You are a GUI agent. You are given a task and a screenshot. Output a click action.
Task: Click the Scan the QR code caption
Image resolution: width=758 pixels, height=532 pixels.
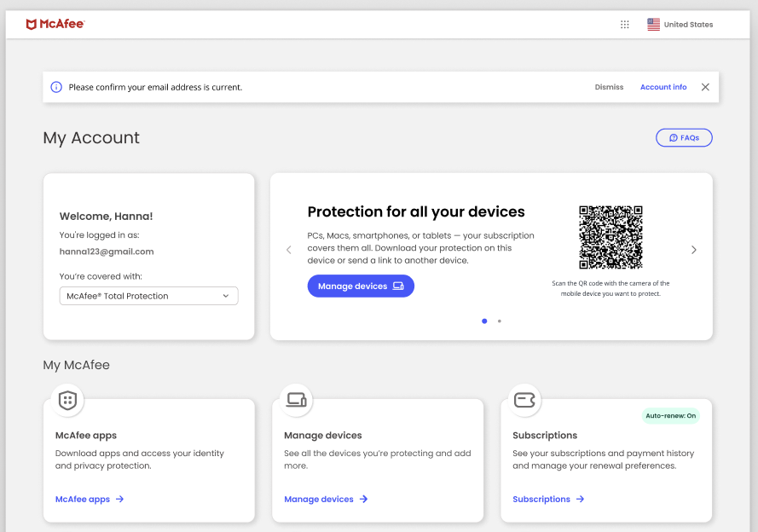point(610,288)
